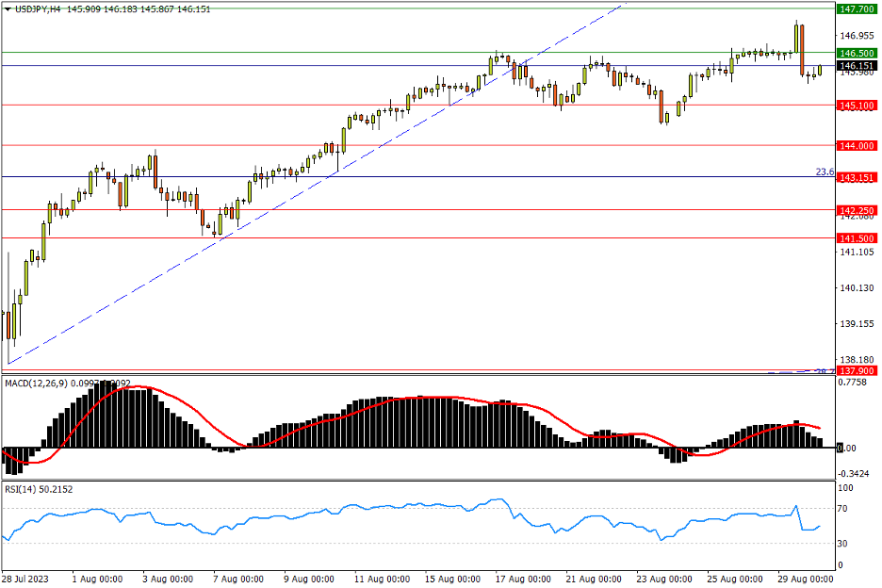This screenshot has height=588, width=882.
Task: Select the 142.250 red price tag
Action: (x=857, y=210)
